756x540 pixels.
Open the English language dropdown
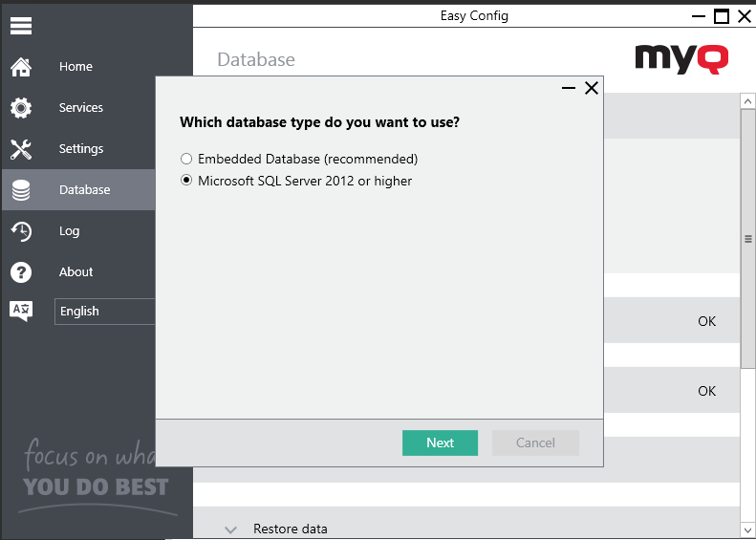click(x=104, y=312)
